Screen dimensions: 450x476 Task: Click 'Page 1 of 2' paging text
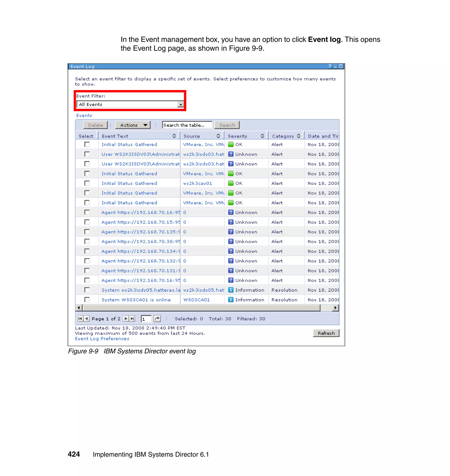106,319
